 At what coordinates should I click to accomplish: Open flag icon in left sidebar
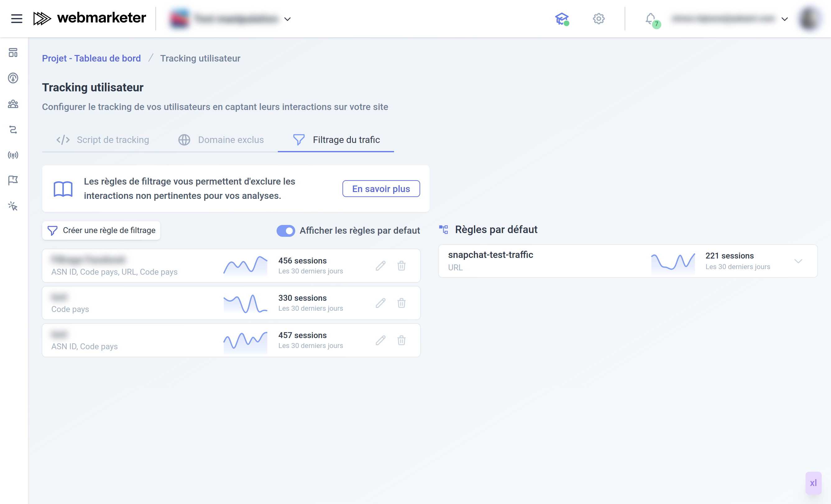[13, 180]
